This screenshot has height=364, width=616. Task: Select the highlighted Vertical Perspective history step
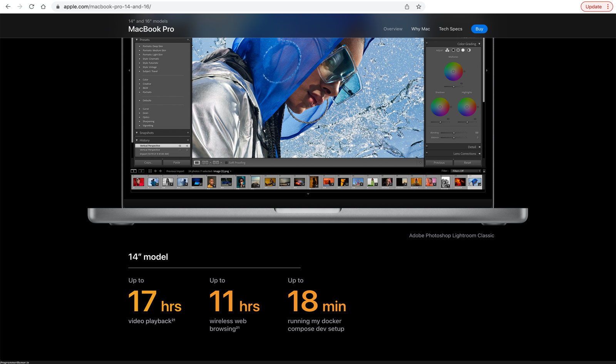tap(162, 146)
